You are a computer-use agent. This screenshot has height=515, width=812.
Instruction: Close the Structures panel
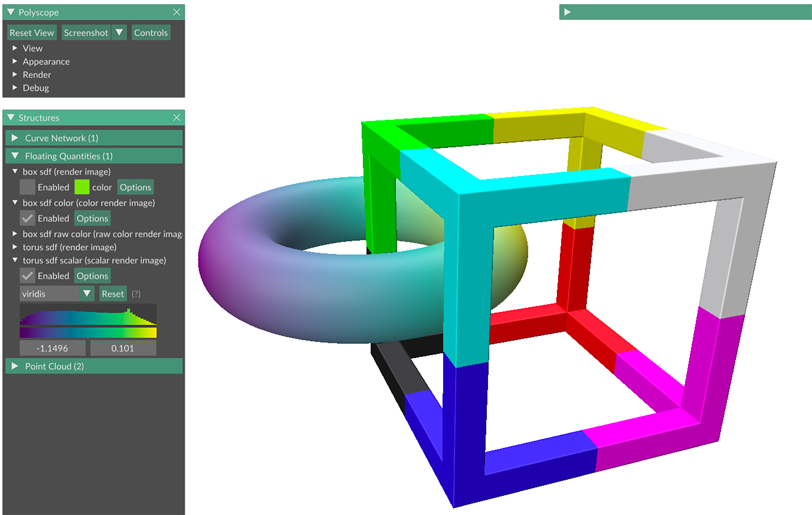[x=177, y=117]
